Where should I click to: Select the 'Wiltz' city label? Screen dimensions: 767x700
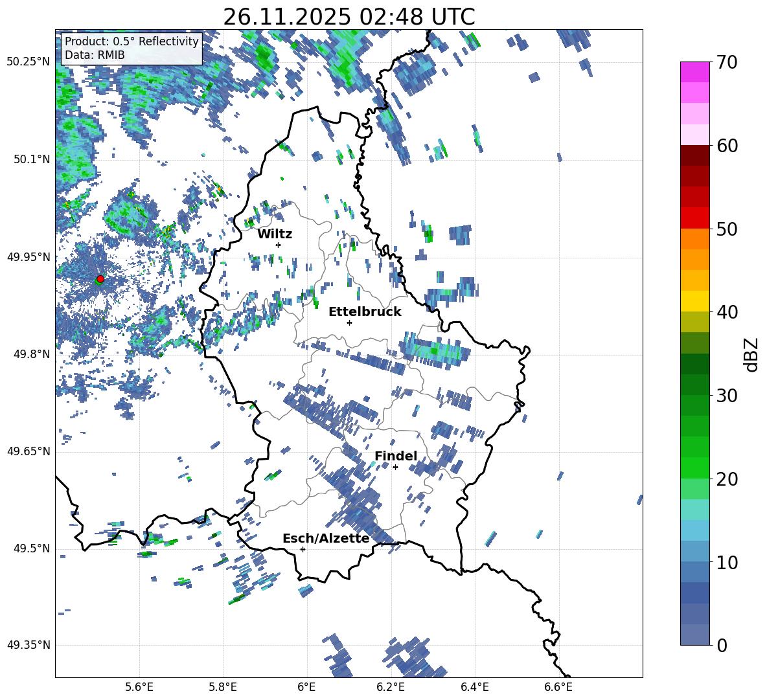click(275, 234)
